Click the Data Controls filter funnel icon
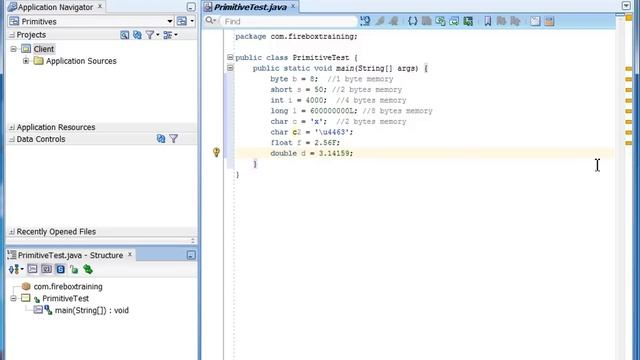 click(173, 139)
